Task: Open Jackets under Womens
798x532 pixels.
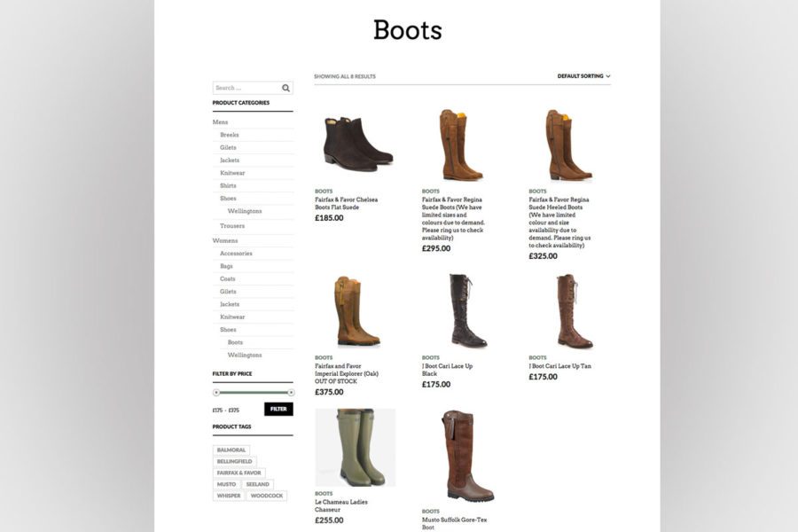Action: 230,304
